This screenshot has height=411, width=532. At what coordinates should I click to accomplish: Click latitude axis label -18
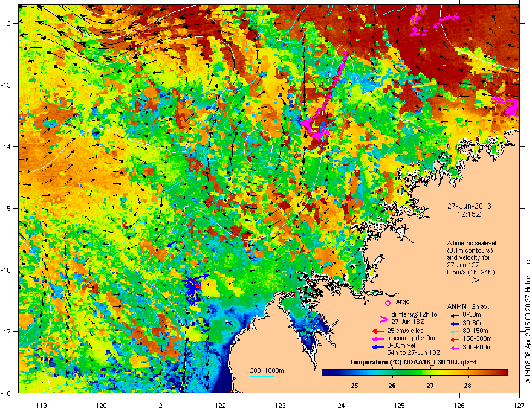click(7, 393)
